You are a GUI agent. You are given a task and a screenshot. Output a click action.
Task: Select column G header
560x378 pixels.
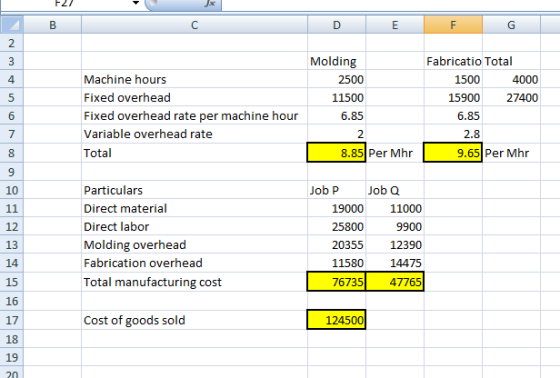tap(511, 25)
